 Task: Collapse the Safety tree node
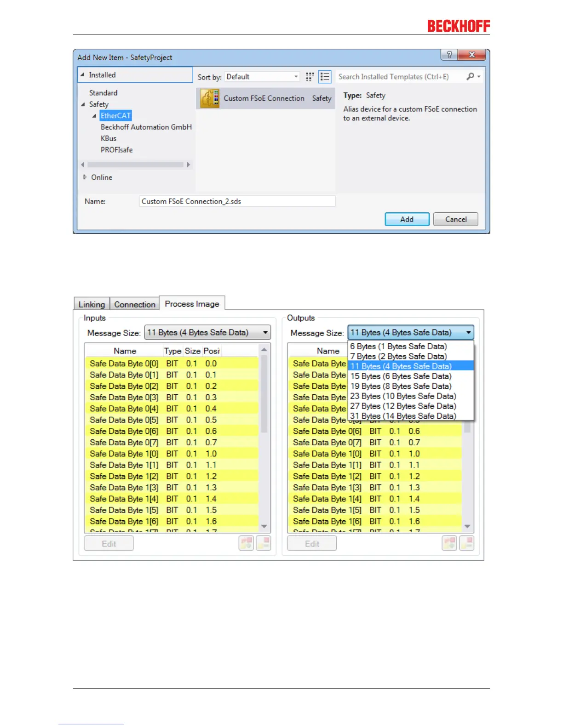tap(83, 104)
